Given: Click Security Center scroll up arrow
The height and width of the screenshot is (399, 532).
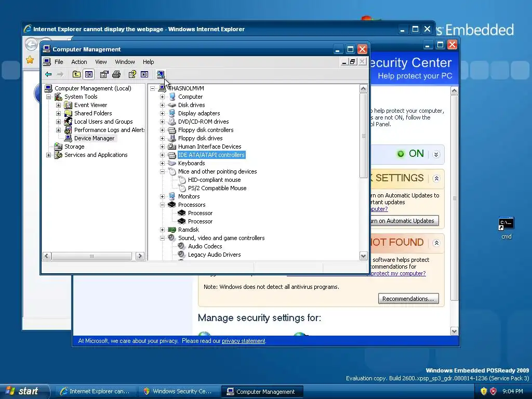Looking at the screenshot, I should [454, 90].
